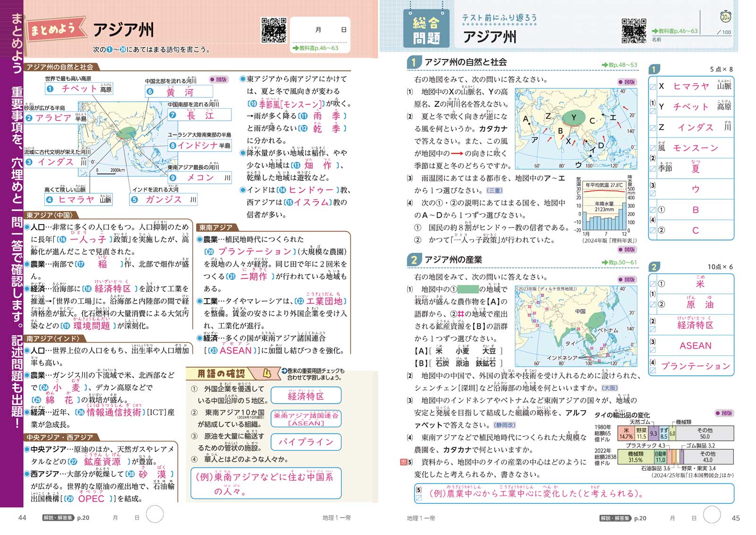Click the 農業中心から工業中心に変化した answer box
756x535 pixels.
point(574,493)
